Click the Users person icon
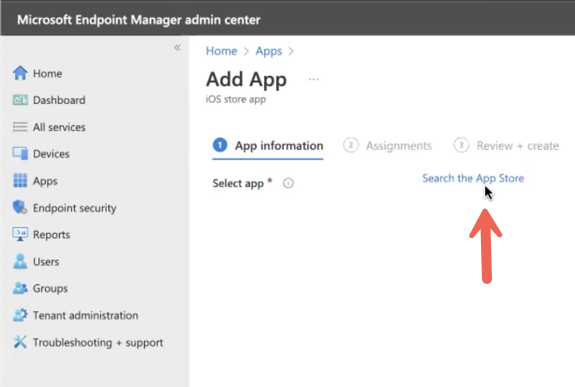This screenshot has width=575, height=387. coord(20,261)
